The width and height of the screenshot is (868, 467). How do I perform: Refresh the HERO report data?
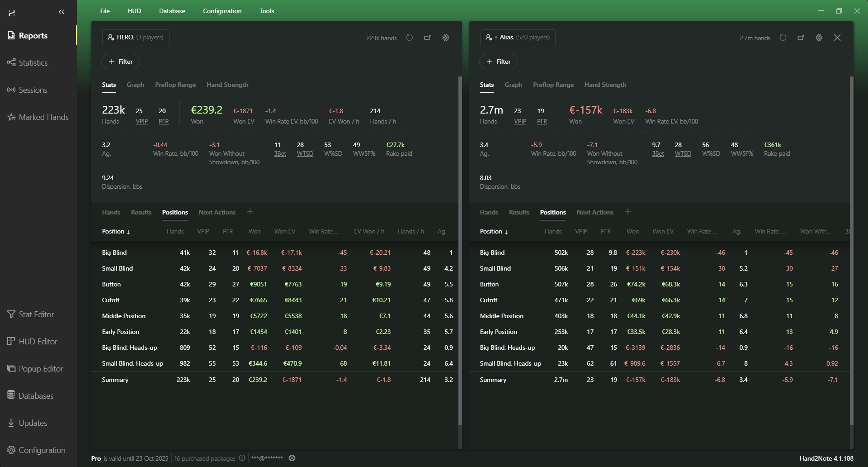(x=410, y=38)
